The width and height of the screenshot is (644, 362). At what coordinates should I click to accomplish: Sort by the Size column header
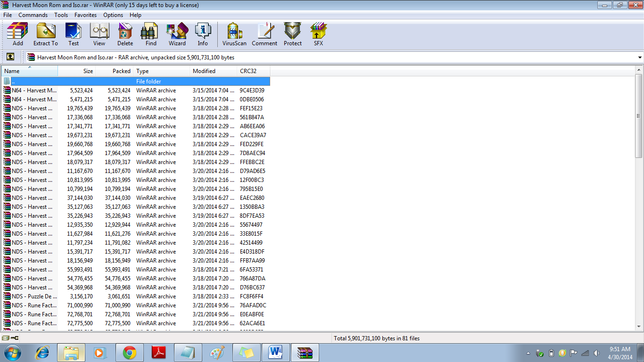tap(77, 71)
